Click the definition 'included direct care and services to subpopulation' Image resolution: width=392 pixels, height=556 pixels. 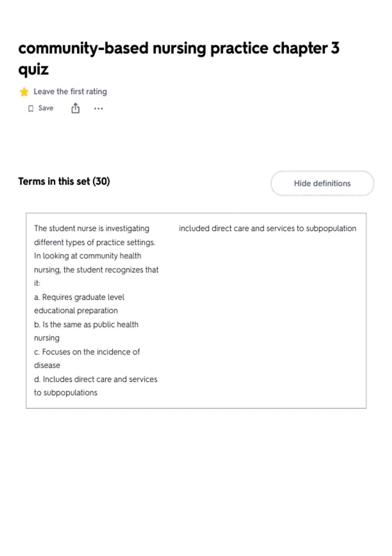268,228
